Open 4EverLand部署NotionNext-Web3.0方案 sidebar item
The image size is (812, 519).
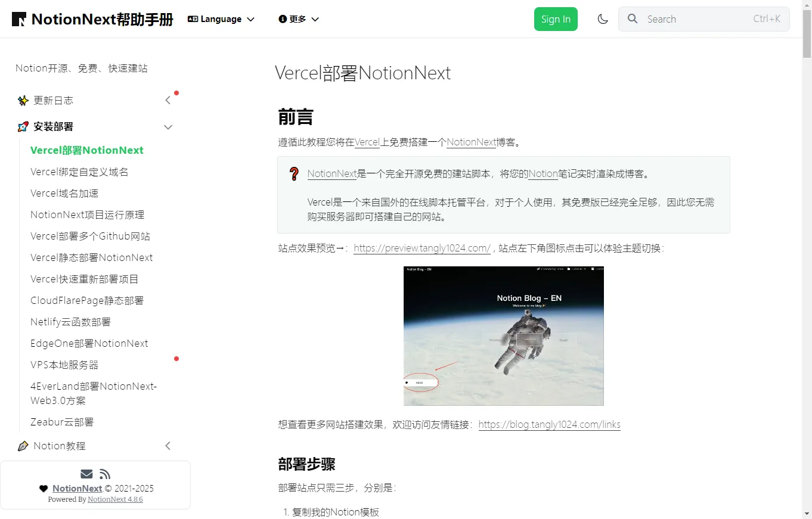(94, 393)
